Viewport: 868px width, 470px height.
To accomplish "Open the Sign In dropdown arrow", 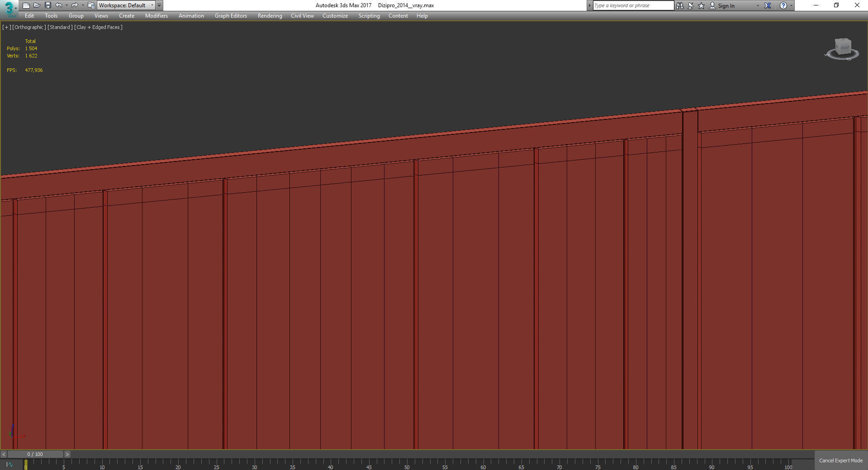I will [758, 5].
